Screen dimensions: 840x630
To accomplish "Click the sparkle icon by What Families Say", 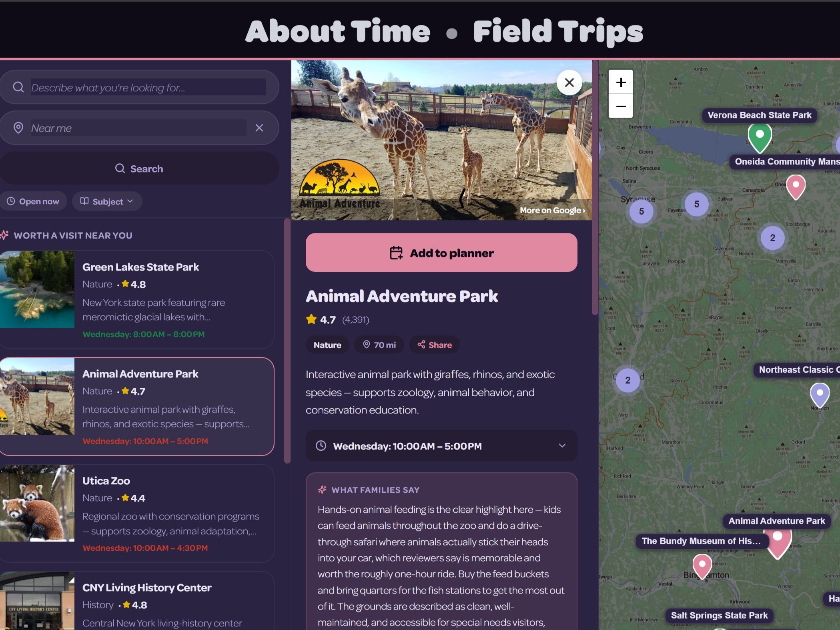I will pos(322,490).
